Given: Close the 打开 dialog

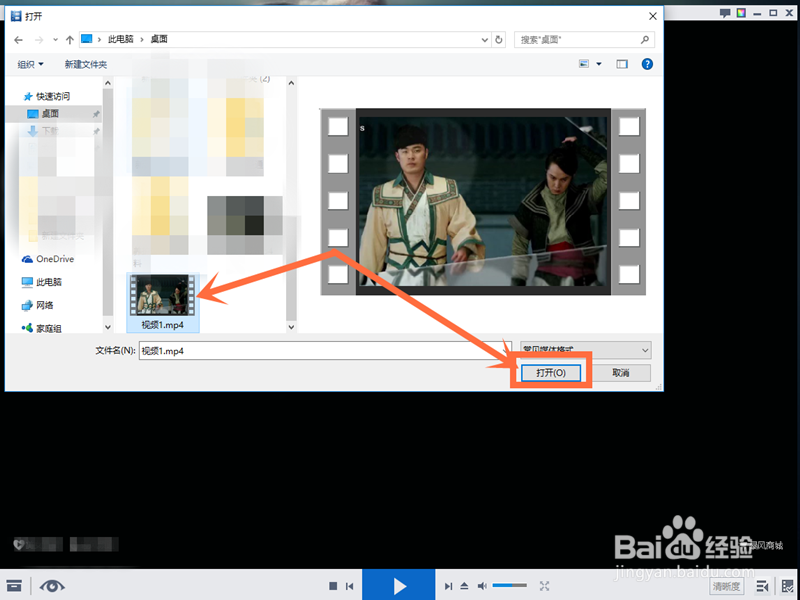Looking at the screenshot, I should pos(653,16).
